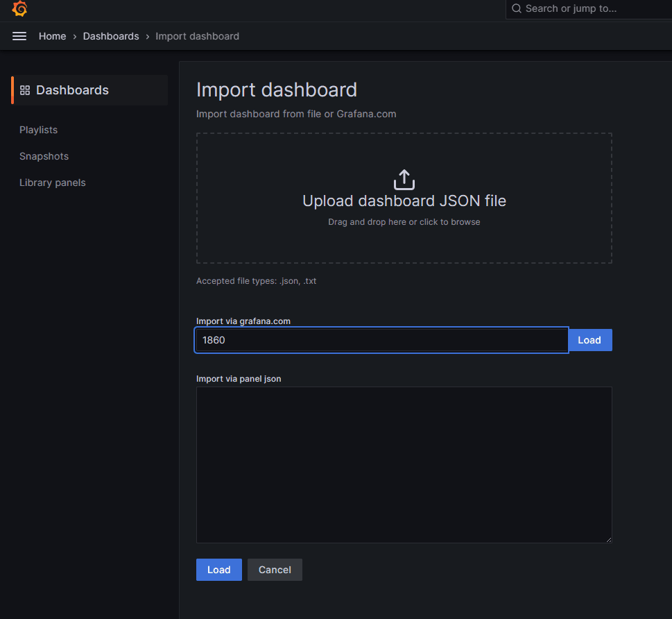Image resolution: width=672 pixels, height=619 pixels.
Task: Click Load next to grafana.com field
Action: 589,340
